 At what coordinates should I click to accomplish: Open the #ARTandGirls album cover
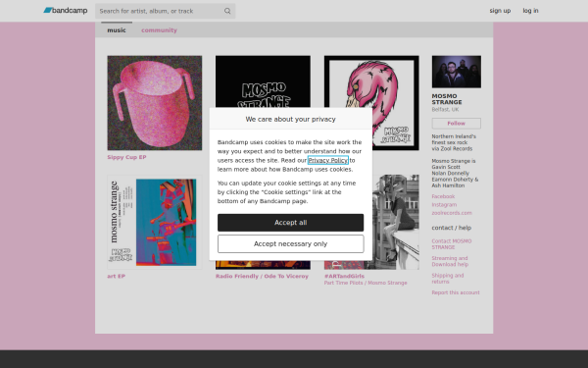point(396,222)
